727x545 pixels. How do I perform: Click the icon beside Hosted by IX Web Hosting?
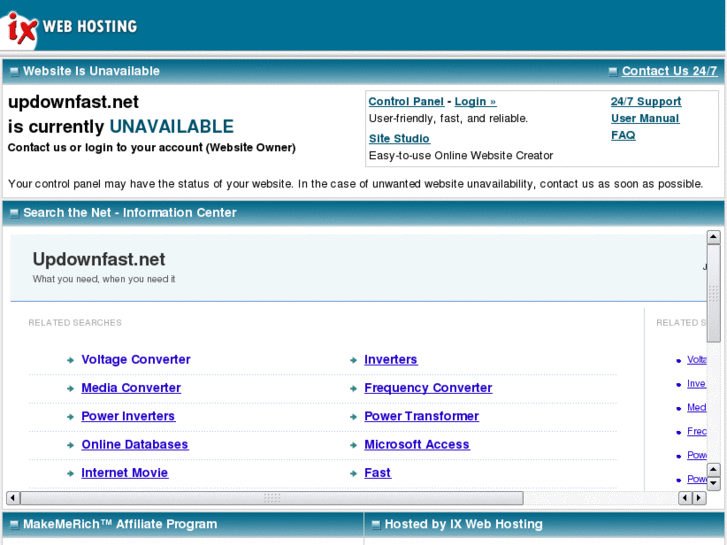376,525
